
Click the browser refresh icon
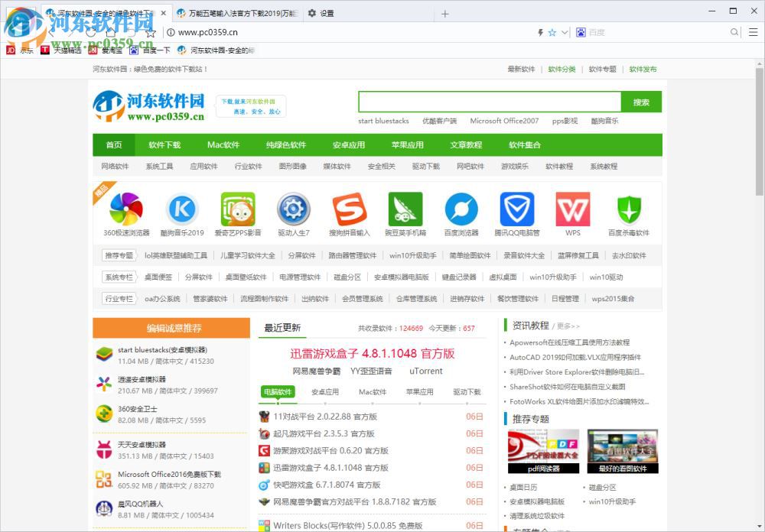(91, 33)
